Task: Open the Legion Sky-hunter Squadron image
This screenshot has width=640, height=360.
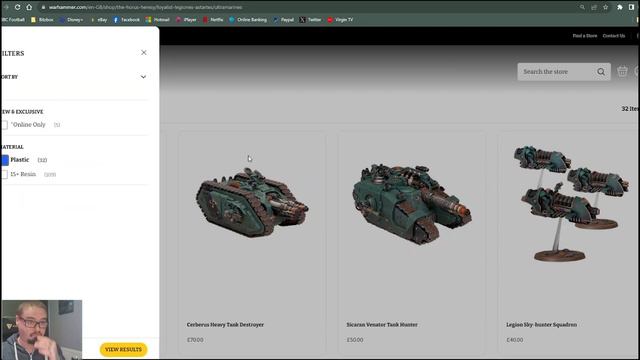Action: [x=571, y=203]
